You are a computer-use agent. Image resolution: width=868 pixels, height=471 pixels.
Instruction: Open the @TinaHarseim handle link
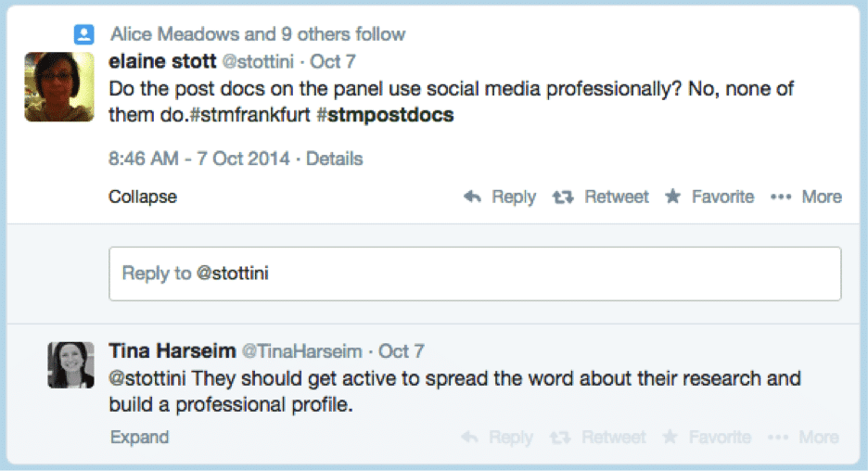pyautogui.click(x=302, y=351)
